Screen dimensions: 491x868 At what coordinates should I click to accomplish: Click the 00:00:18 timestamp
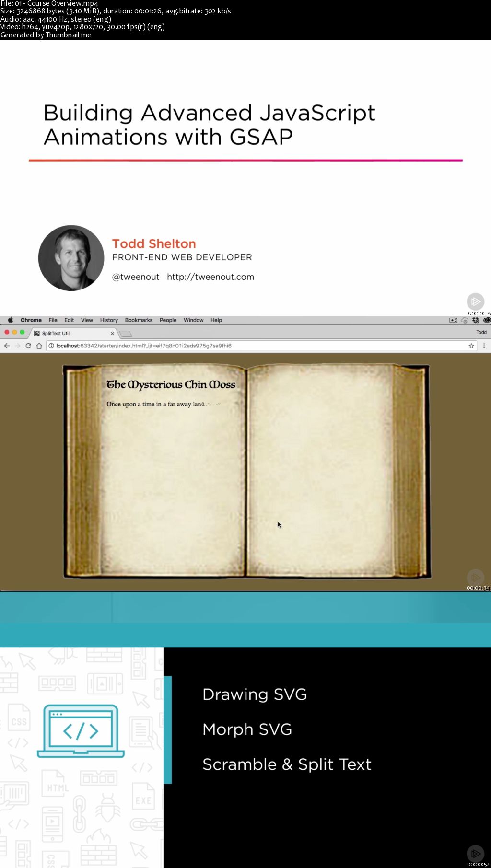click(479, 313)
